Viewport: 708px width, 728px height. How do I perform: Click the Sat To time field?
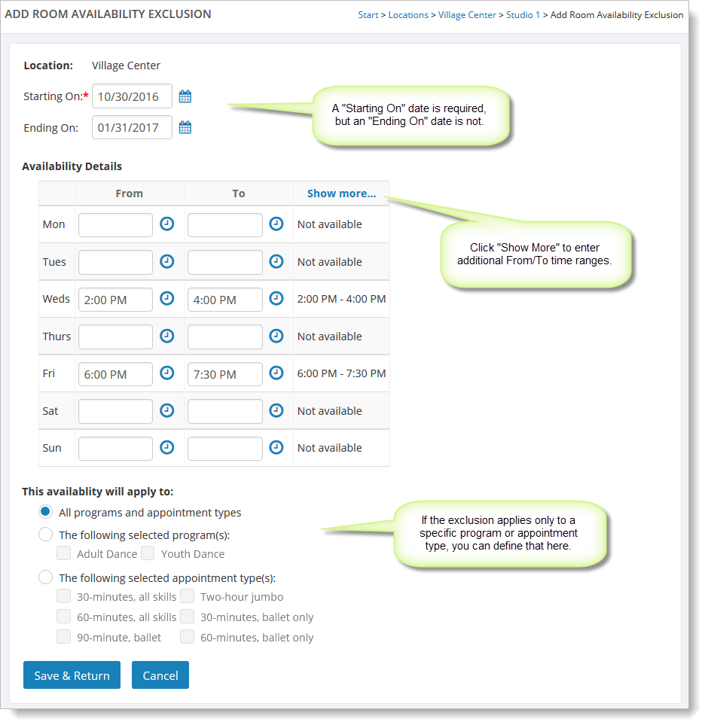pos(225,411)
